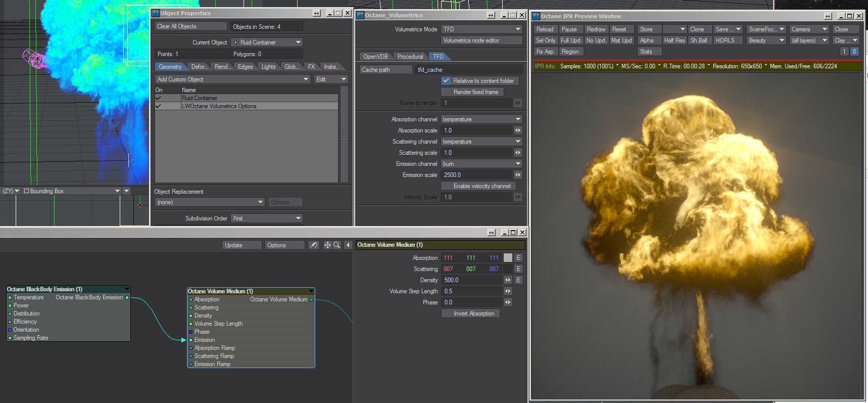The image size is (868, 403).
Task: Click Update button in node editor
Action: [x=242, y=245]
